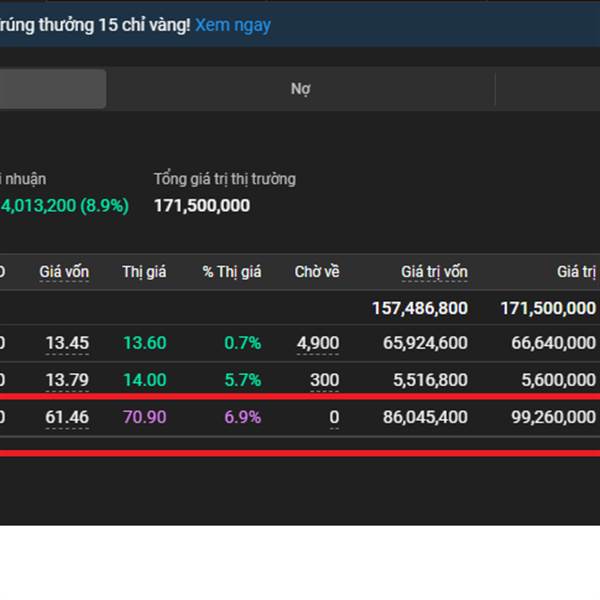Image resolution: width=600 pixels, height=600 pixels.
Task: Click the underlined cost price 13.45
Action: tap(67, 344)
